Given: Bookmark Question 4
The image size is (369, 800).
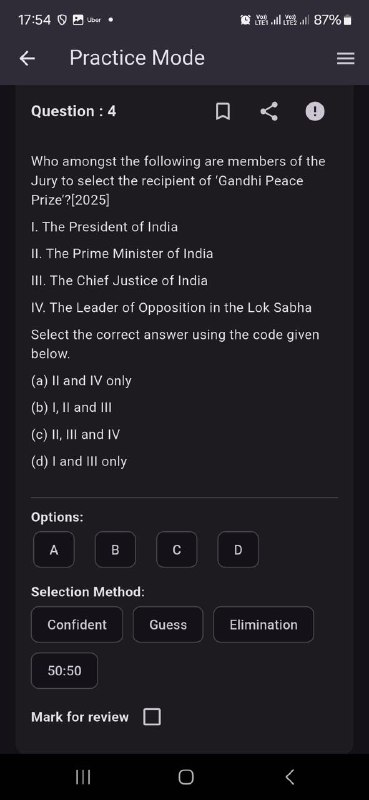Looking at the screenshot, I should [x=222, y=111].
